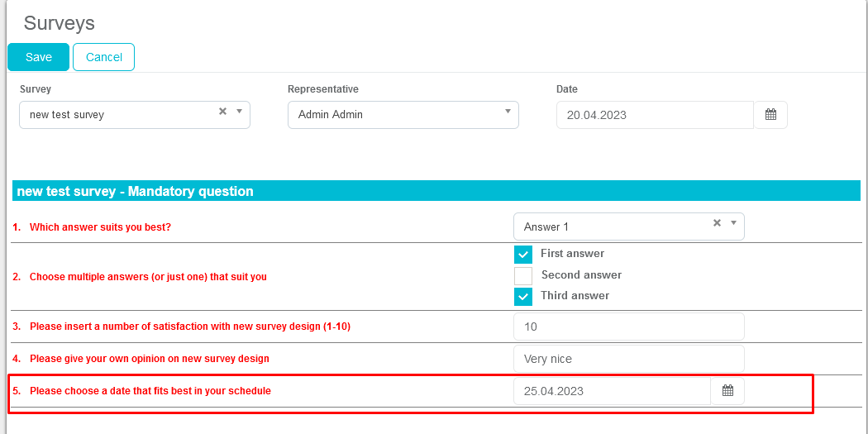Viewport: 868px width, 434px height.
Task: Uncheck the 'First answer' checkbox
Action: [x=522, y=255]
